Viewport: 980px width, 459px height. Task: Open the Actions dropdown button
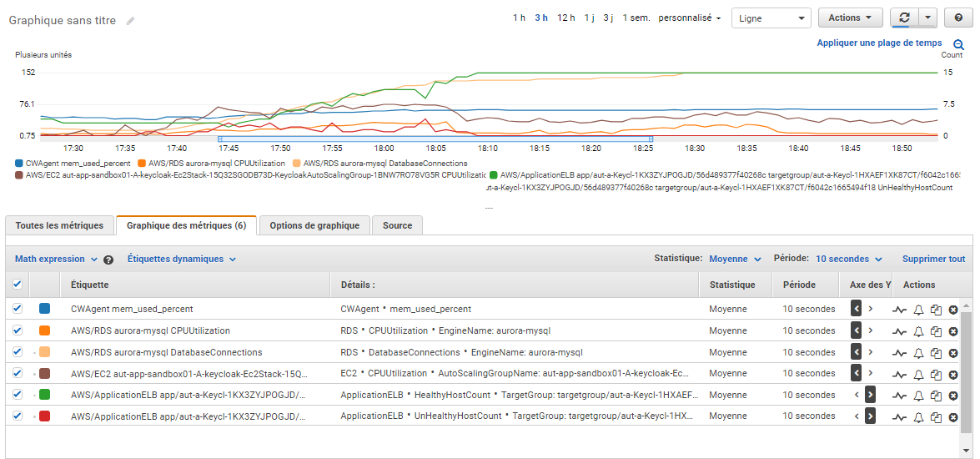pos(850,18)
